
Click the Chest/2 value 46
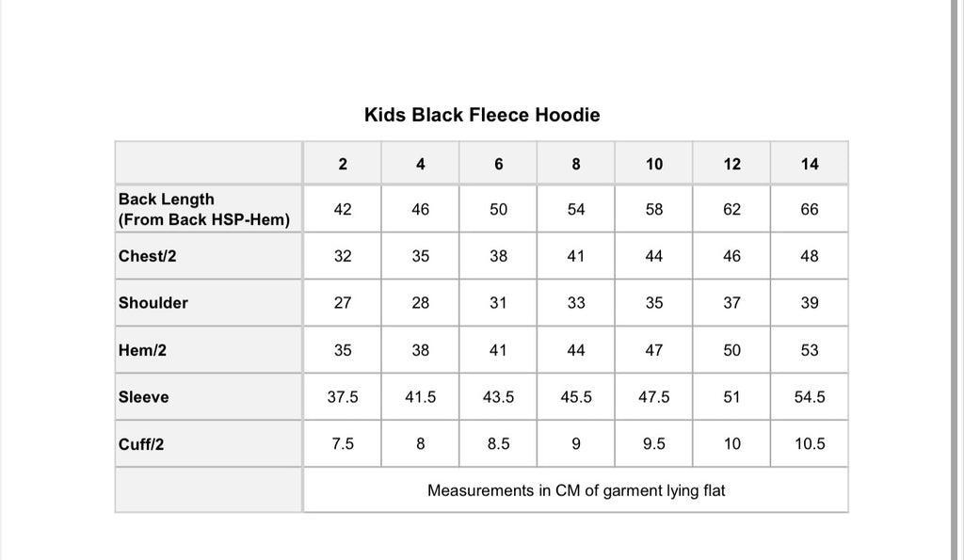click(731, 256)
